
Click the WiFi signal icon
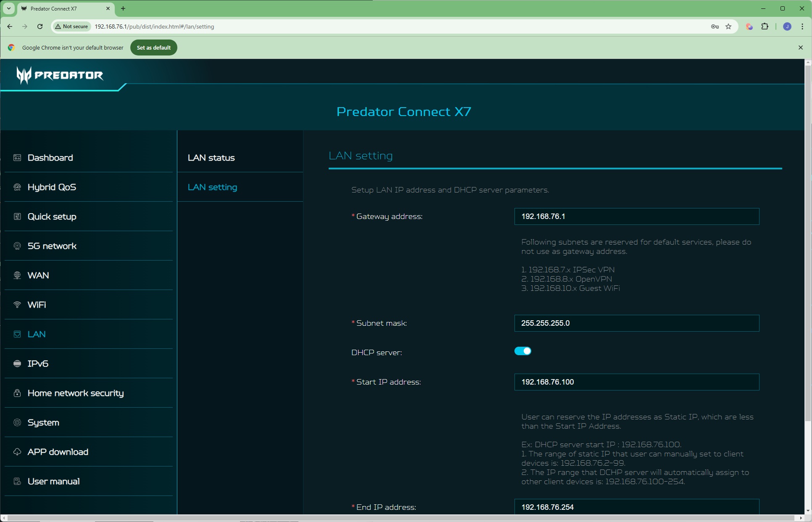tap(17, 305)
